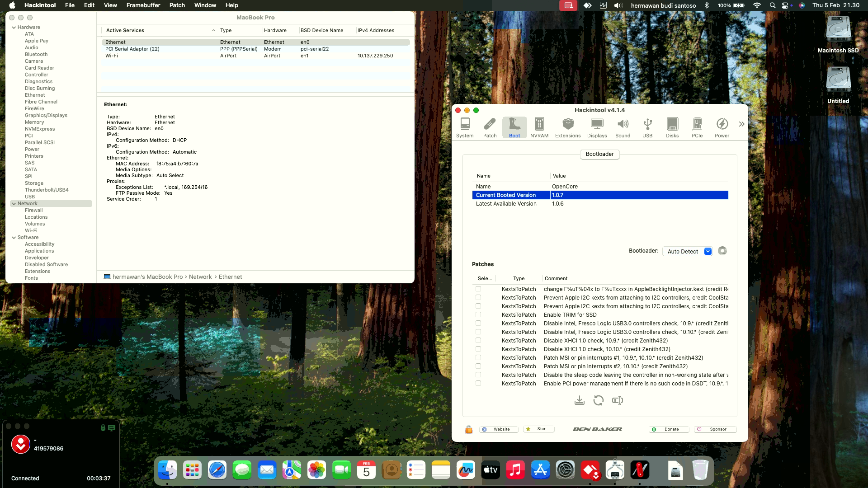Select Latest Available Version row
This screenshot has height=488, width=868.
(x=600, y=204)
